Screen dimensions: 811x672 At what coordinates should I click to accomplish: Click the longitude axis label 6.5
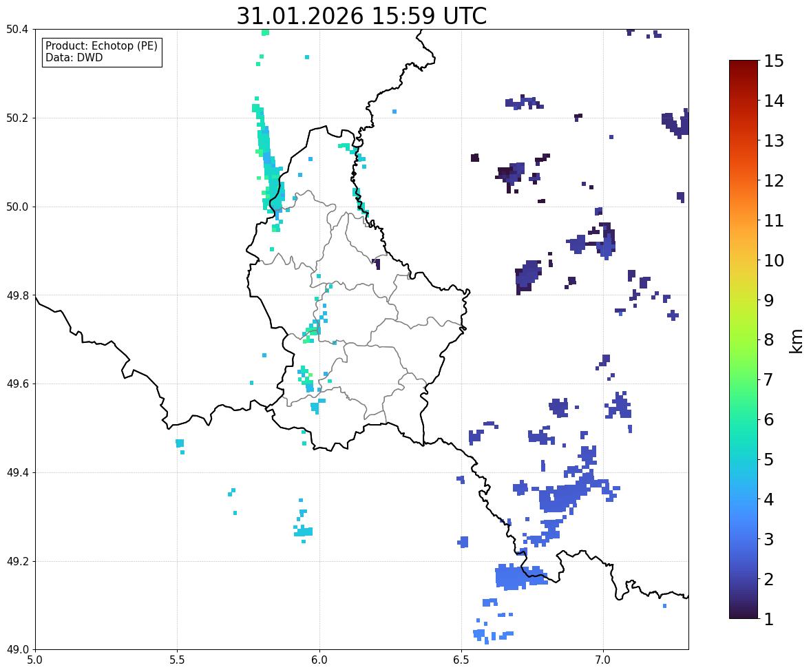pyautogui.click(x=461, y=660)
